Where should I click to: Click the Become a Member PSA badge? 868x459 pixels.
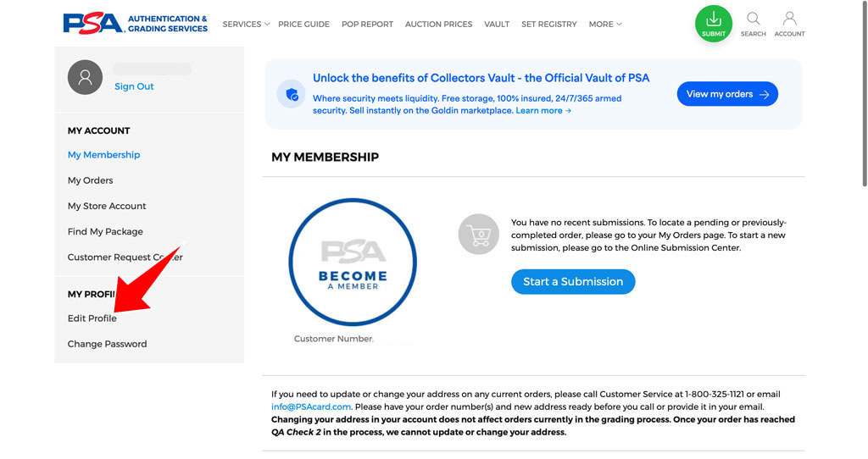click(353, 263)
